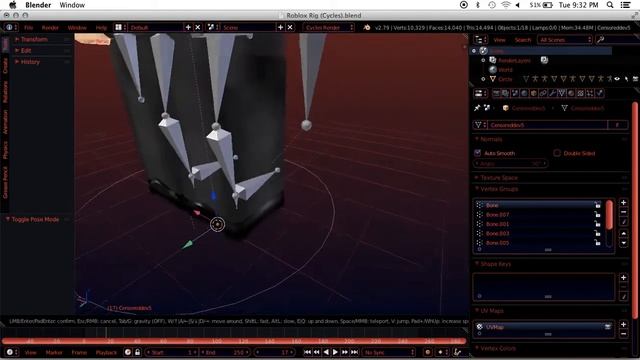The width and height of the screenshot is (640, 360).
Task: Open the Particles properties tab icon
Action: click(590, 93)
